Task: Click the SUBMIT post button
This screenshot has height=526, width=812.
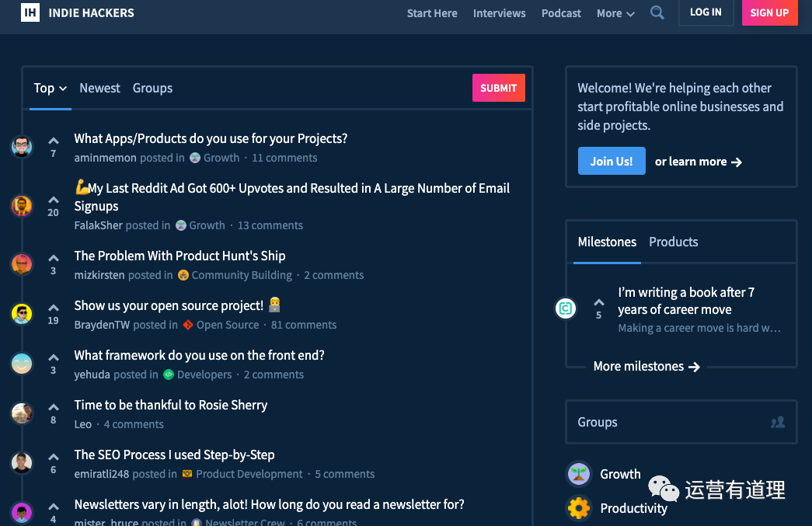Action: (499, 88)
